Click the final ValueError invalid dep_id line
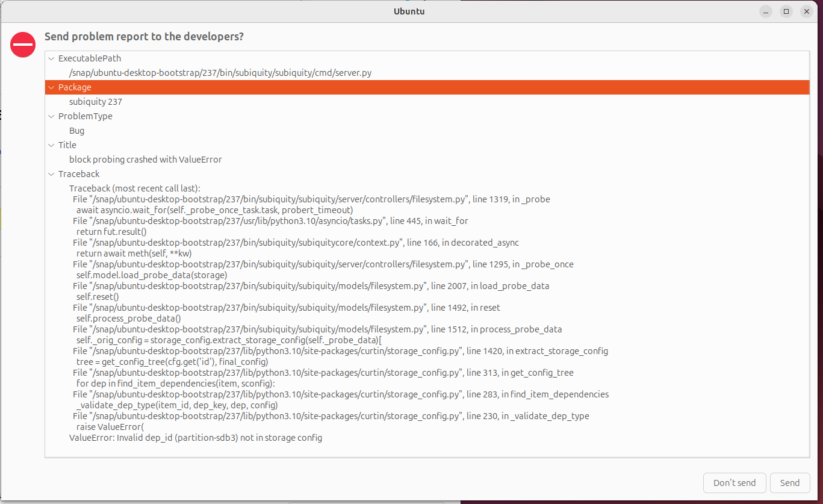The height and width of the screenshot is (504, 823). [196, 438]
